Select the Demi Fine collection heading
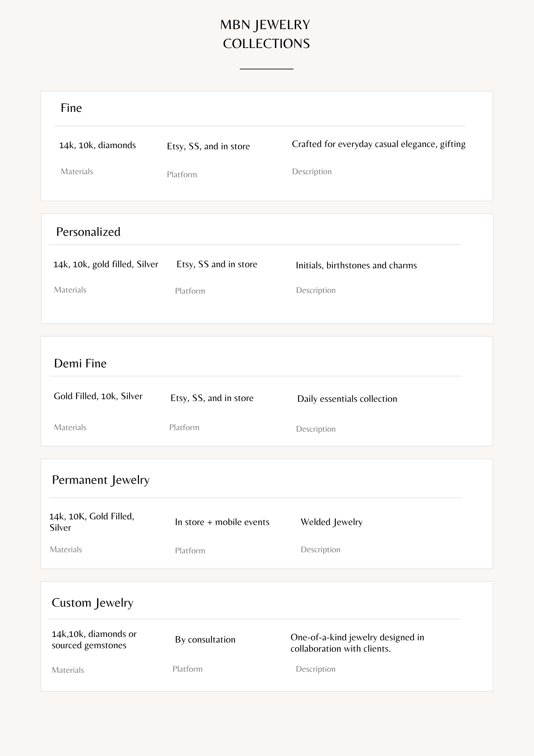534x756 pixels. [x=80, y=363]
